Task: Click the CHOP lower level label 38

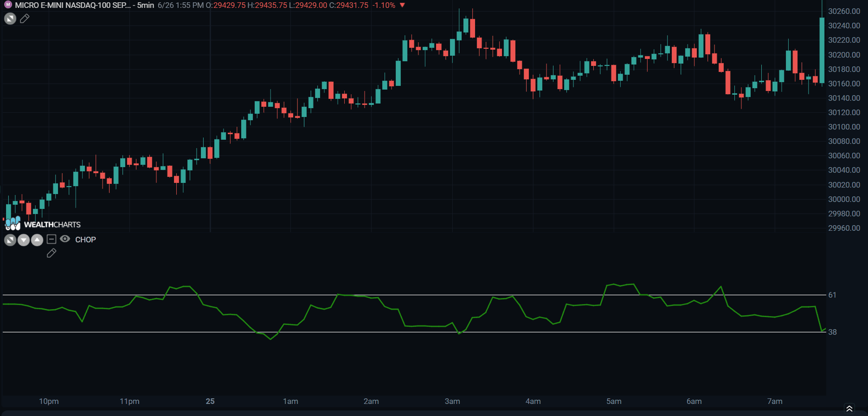Action: coord(833,332)
